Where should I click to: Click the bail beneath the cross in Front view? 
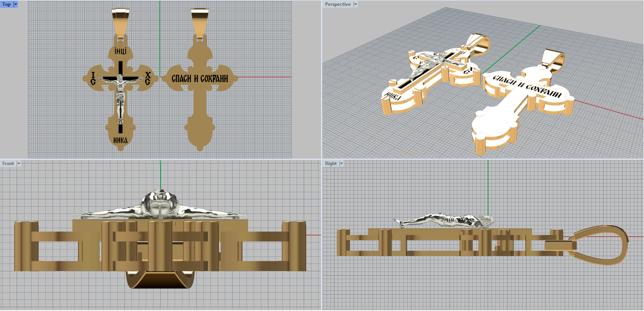[x=160, y=280]
